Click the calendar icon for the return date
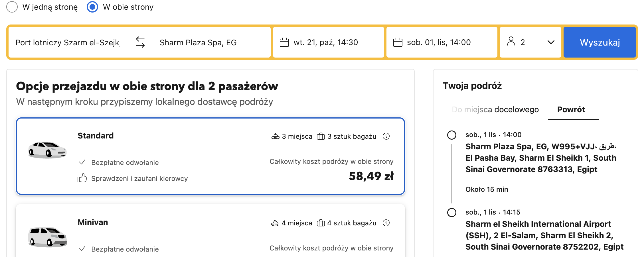 pyautogui.click(x=398, y=42)
